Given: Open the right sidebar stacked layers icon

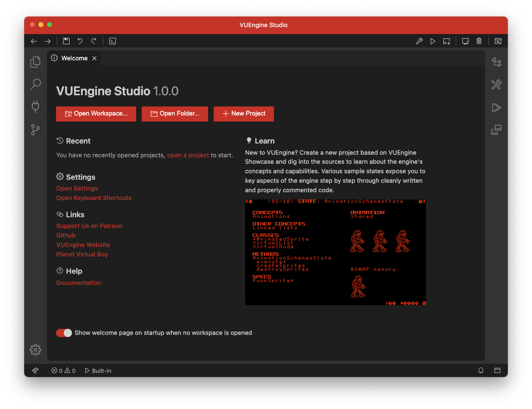Looking at the screenshot, I should point(496,129).
